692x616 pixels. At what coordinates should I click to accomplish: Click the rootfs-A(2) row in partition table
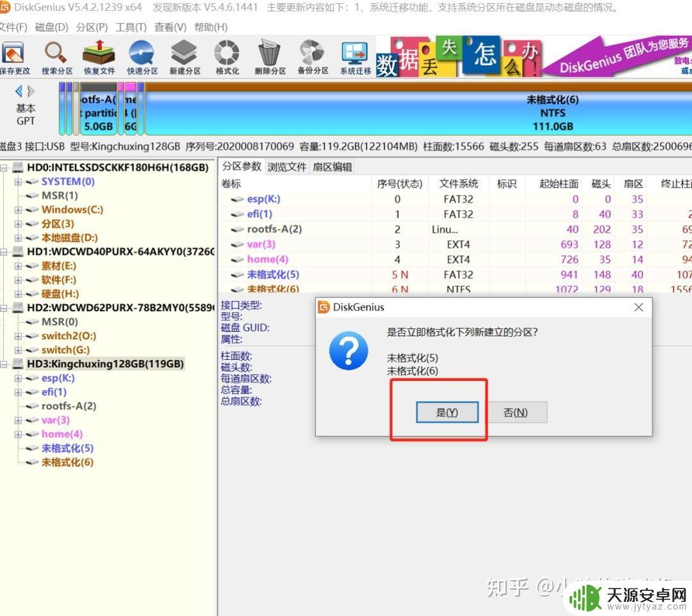pyautogui.click(x=454, y=229)
